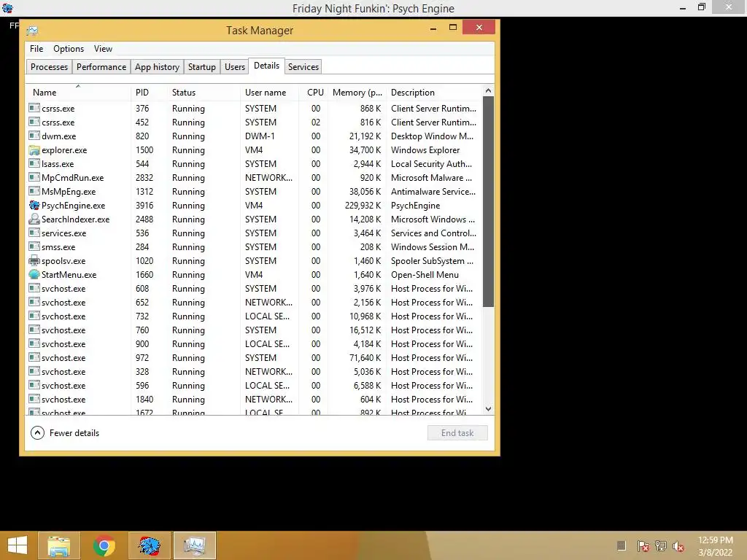The width and height of the screenshot is (747, 560).
Task: Open the File menu
Action: tap(36, 49)
